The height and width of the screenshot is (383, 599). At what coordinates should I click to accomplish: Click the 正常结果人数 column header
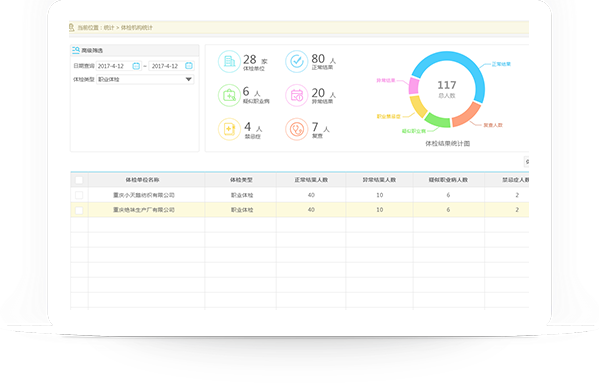pos(311,180)
